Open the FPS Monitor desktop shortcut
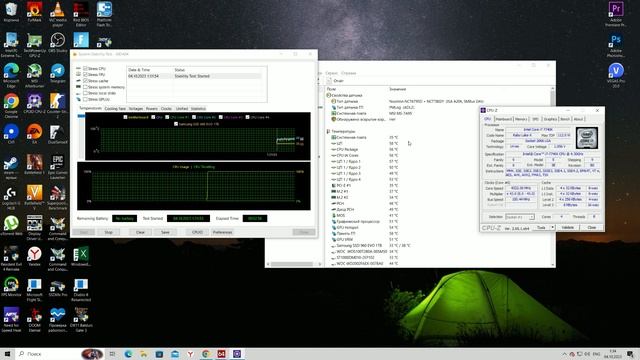Viewport: 640px width, 360px height. (x=11, y=287)
